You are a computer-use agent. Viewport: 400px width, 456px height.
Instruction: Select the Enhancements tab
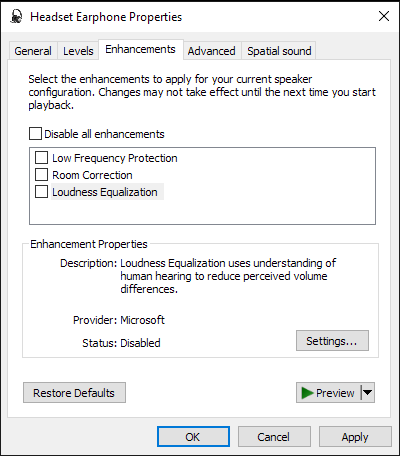(140, 49)
